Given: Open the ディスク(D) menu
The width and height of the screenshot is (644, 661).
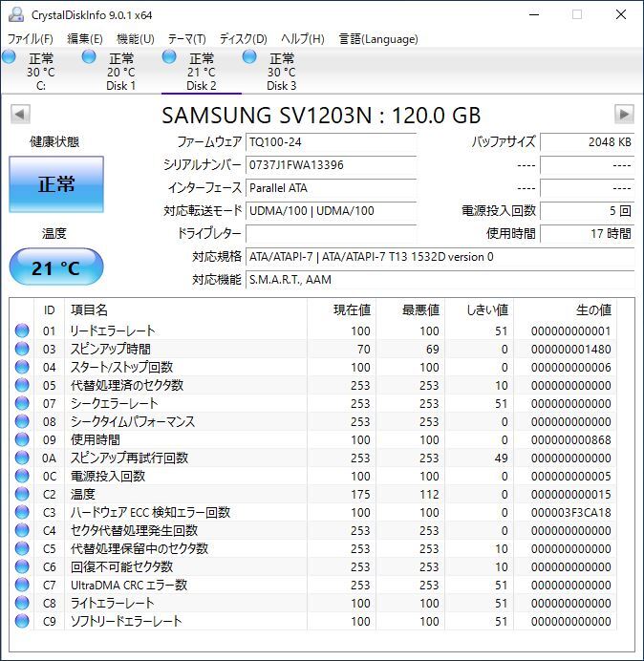Looking at the screenshot, I should coord(244,39).
